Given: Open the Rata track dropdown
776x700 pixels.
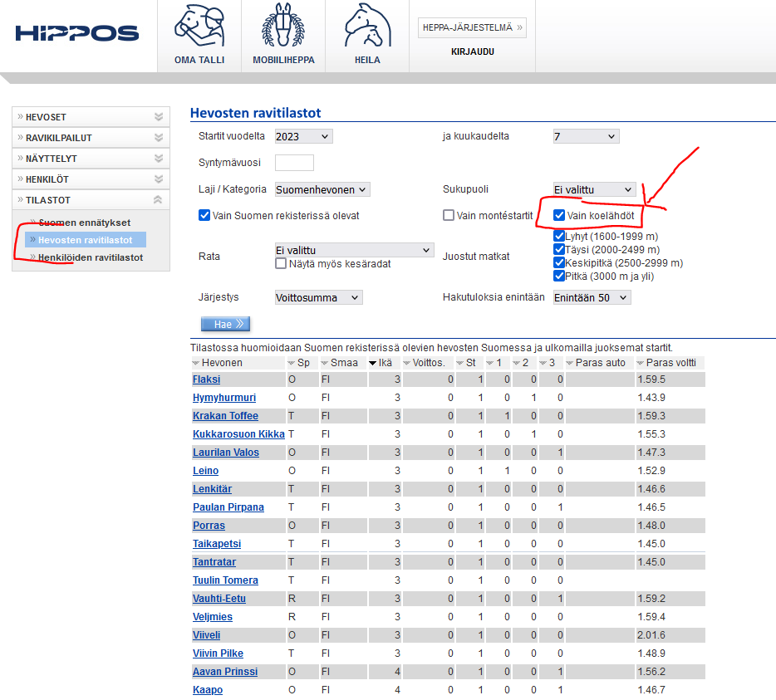Looking at the screenshot, I should pyautogui.click(x=354, y=250).
